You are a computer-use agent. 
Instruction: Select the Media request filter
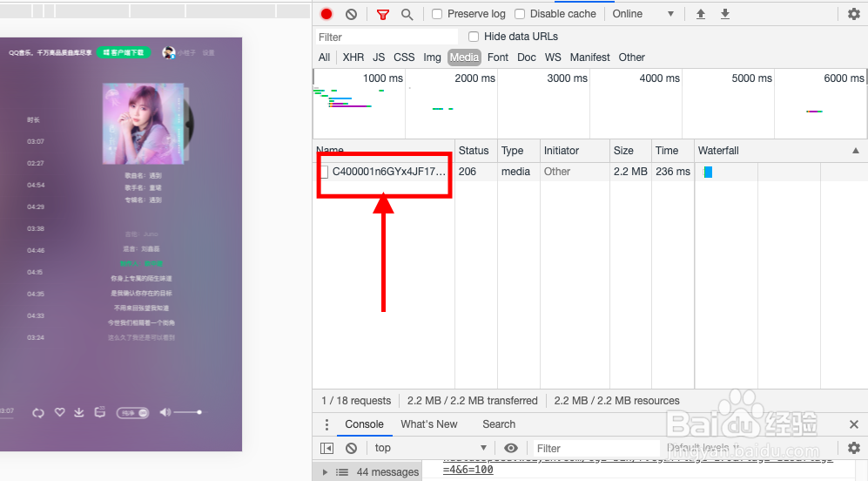[x=464, y=58]
